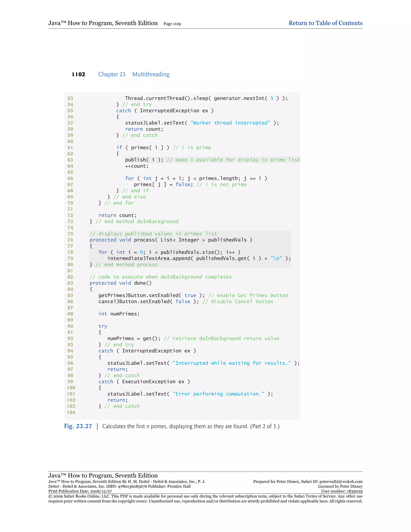This screenshot has height=532, width=411.
Task: Click the figure caption text about primes
Action: pos(191,426)
